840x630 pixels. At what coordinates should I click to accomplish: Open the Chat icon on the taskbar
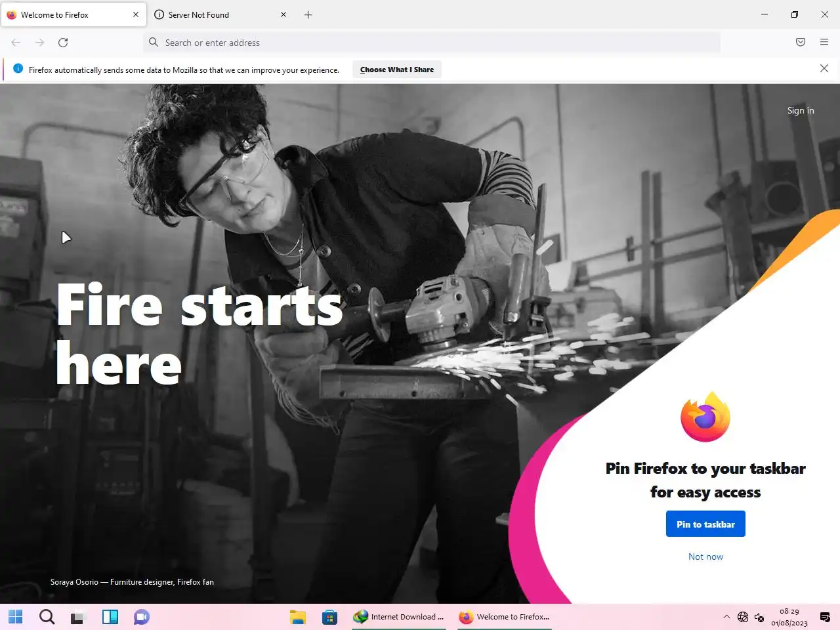(x=142, y=617)
